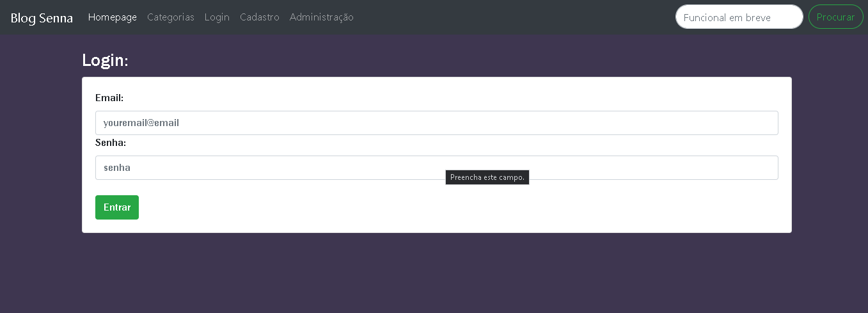Open the Administração nav link
The height and width of the screenshot is (313, 868).
pyautogui.click(x=322, y=17)
